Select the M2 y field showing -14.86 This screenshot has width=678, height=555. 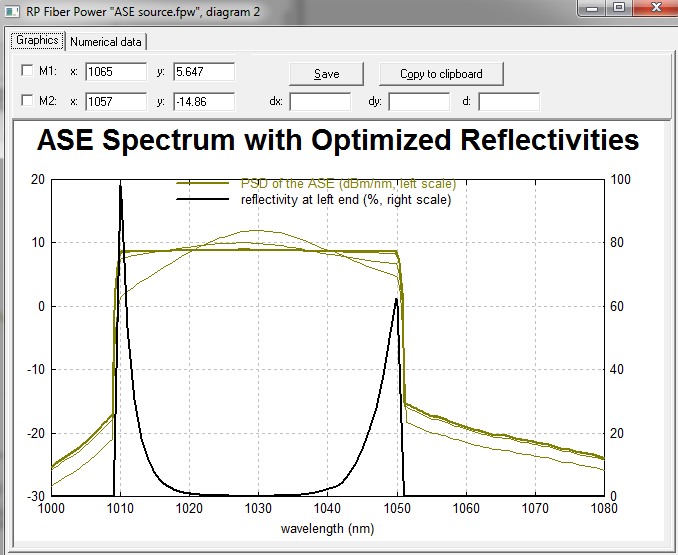(x=203, y=102)
